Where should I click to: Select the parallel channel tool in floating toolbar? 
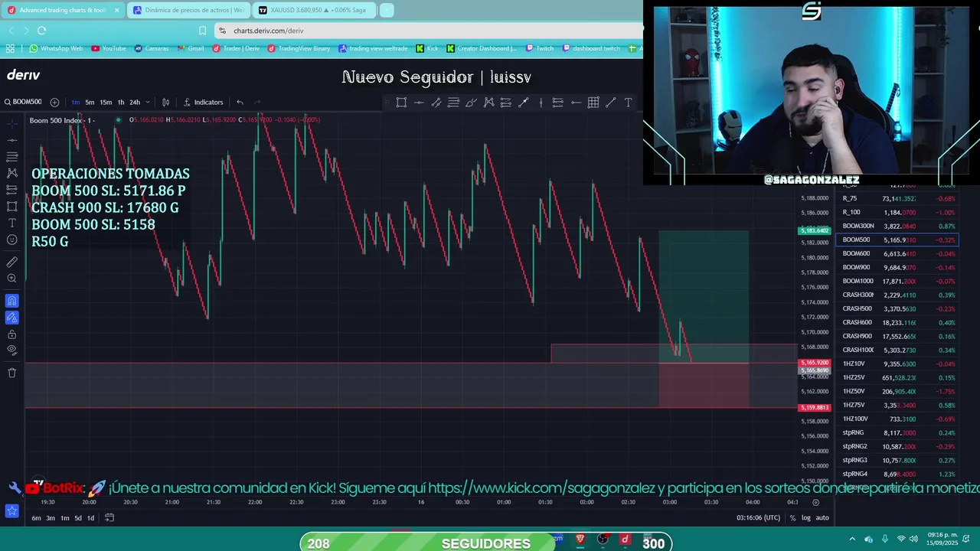coord(436,103)
